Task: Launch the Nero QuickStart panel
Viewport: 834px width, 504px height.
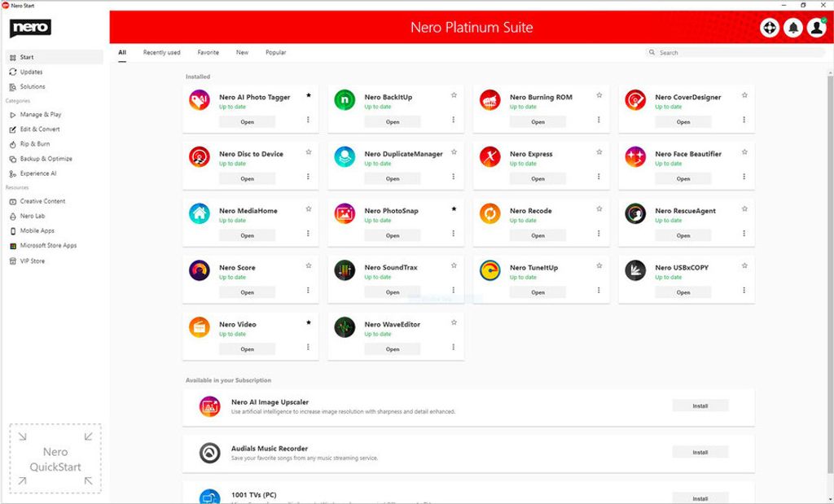Action: tap(55, 458)
